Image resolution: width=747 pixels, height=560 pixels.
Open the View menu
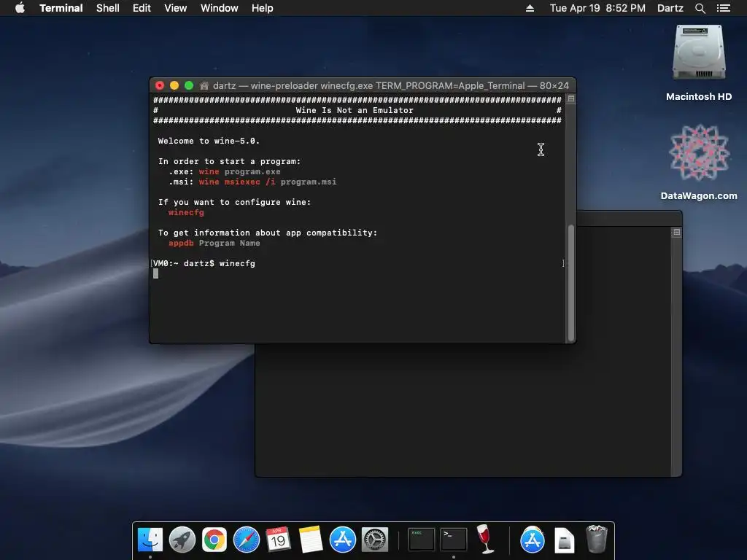click(175, 8)
